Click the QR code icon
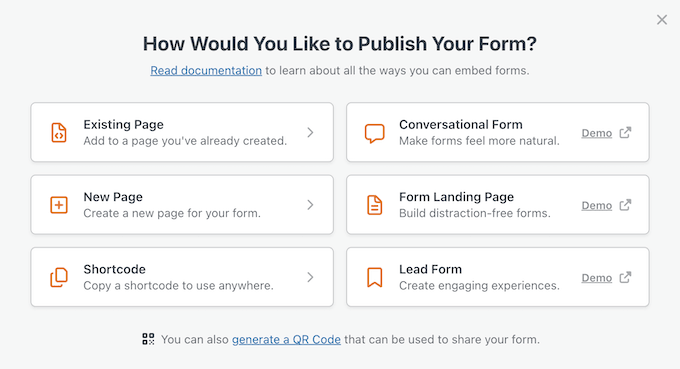 (x=148, y=339)
